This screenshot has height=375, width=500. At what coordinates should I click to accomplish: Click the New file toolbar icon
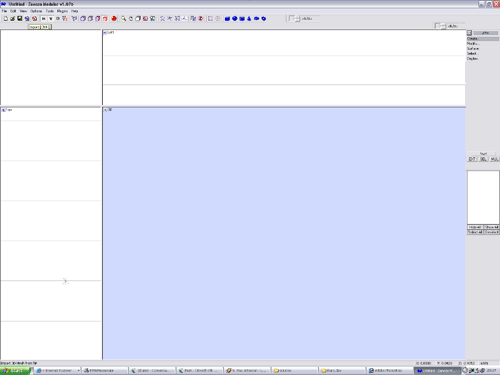click(x=6, y=19)
